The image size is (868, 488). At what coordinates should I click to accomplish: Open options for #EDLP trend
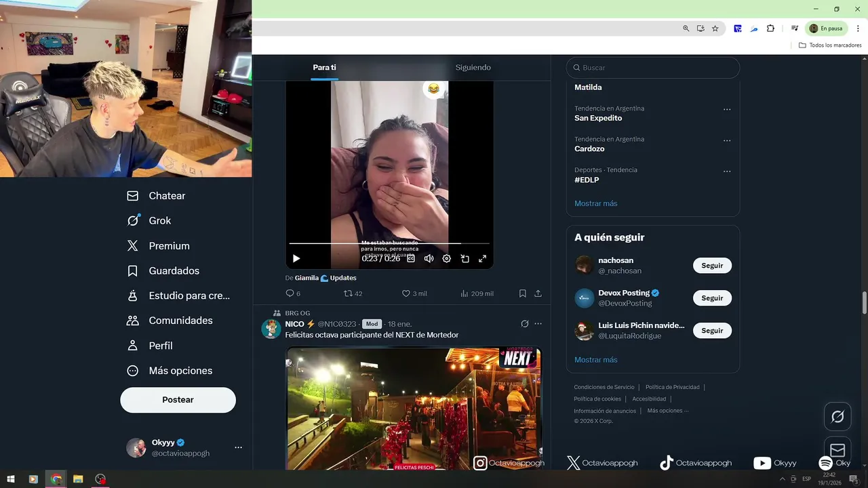tap(727, 171)
